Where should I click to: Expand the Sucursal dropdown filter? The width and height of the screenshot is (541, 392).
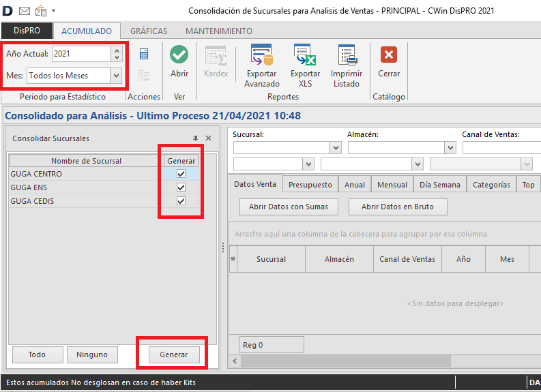335,148
